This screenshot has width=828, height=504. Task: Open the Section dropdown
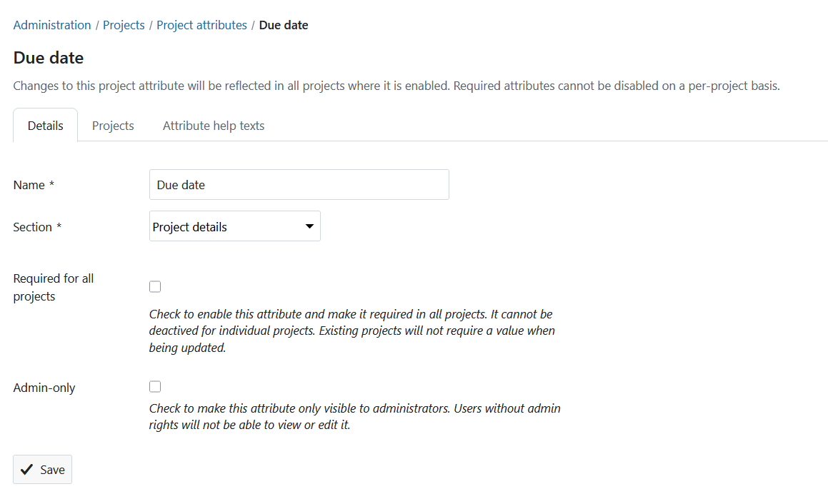tap(234, 226)
